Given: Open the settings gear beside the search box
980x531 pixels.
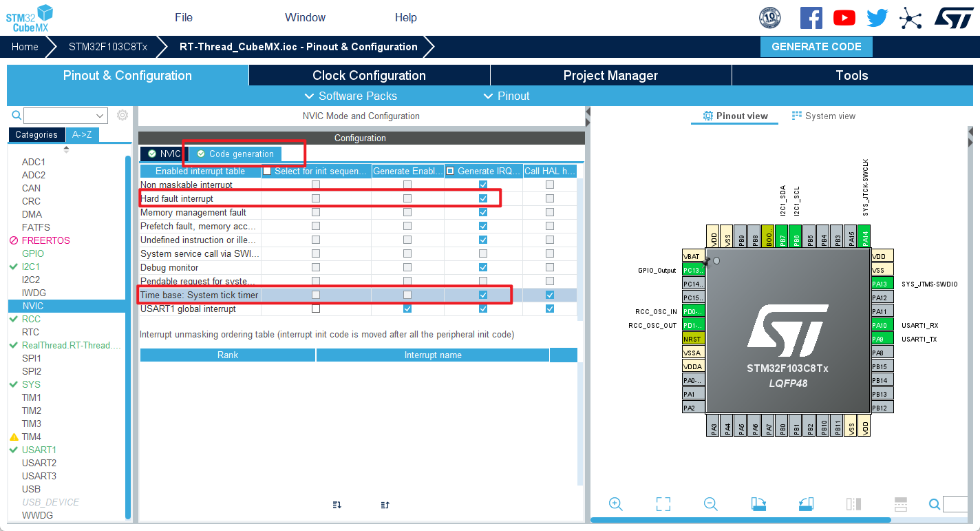Looking at the screenshot, I should click(122, 115).
